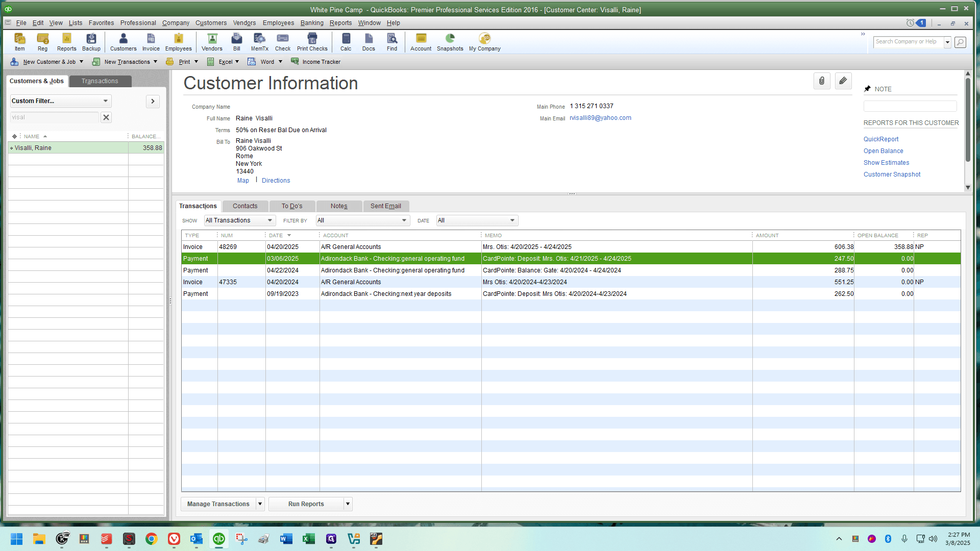Open the Item list toolbar icon
The image size is (980, 551).
[x=19, y=42]
